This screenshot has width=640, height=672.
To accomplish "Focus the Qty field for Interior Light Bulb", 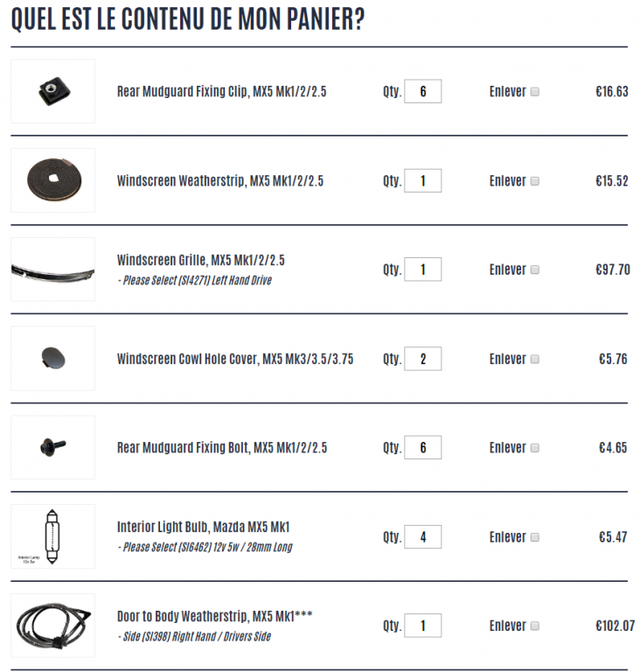I will coord(423,536).
